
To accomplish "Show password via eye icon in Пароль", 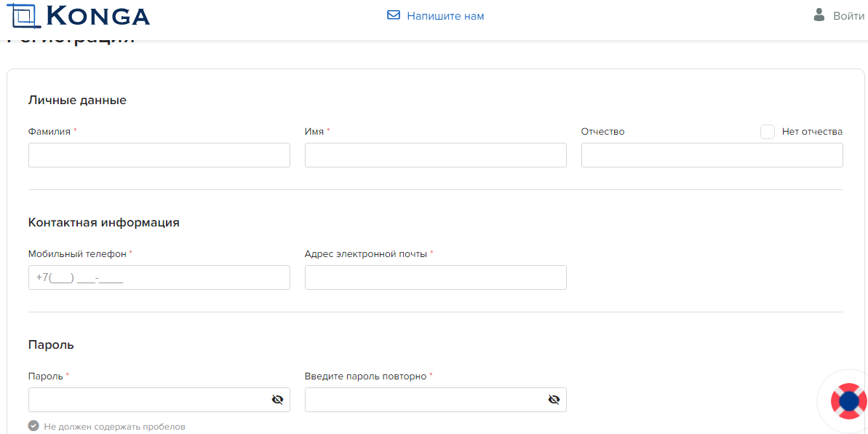I will [277, 400].
